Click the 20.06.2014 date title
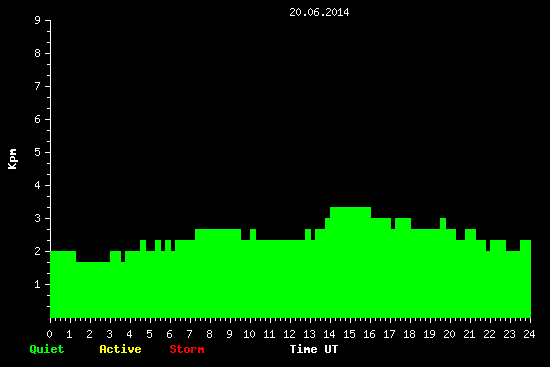550x367 pixels. pos(319,12)
